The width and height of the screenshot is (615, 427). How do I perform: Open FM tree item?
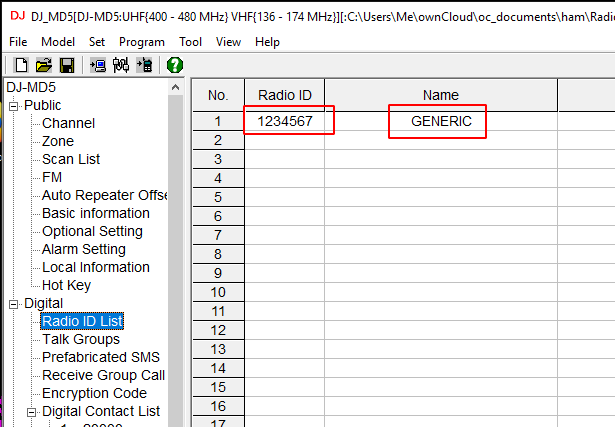click(x=52, y=177)
